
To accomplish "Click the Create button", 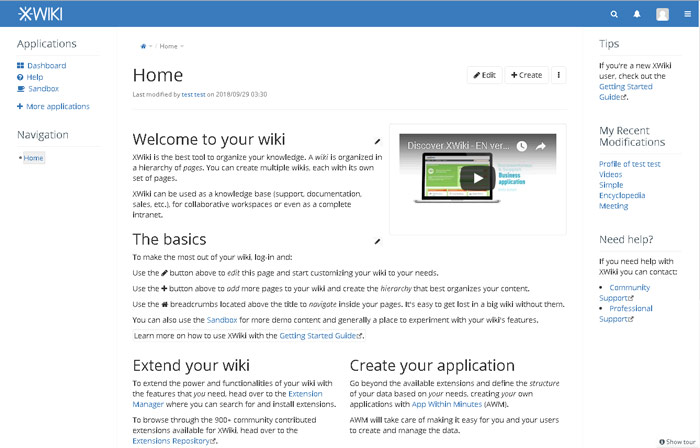I will 526,75.
